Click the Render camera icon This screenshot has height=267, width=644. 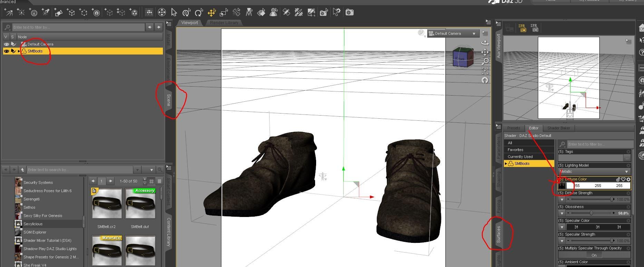350,13
